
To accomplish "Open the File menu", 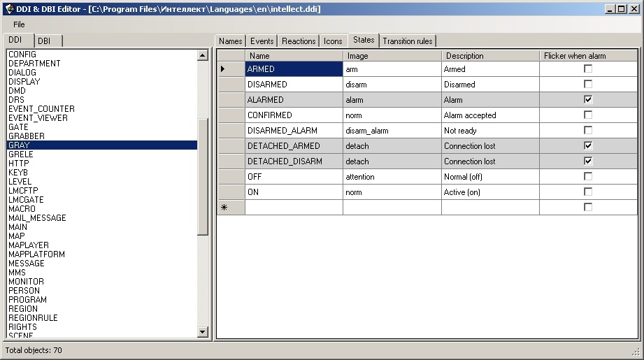I will (19, 24).
